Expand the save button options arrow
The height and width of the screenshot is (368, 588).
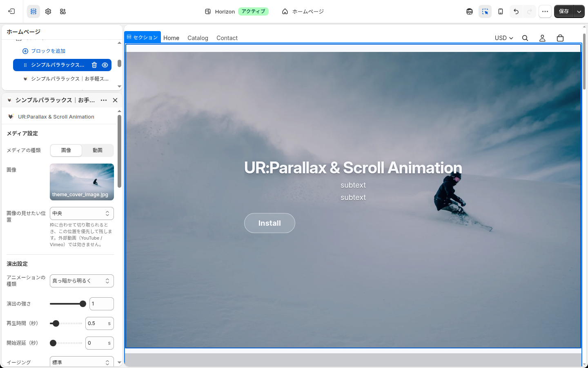pyautogui.click(x=579, y=11)
